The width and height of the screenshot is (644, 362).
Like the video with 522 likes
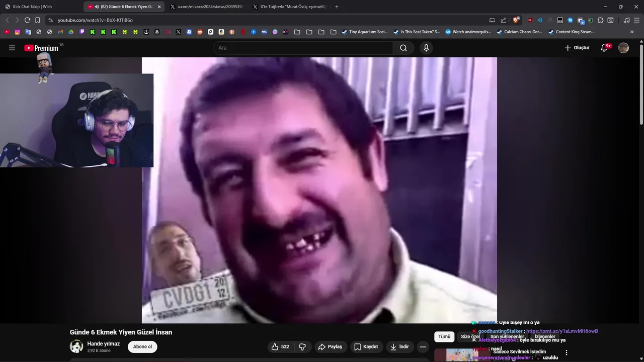(281, 346)
